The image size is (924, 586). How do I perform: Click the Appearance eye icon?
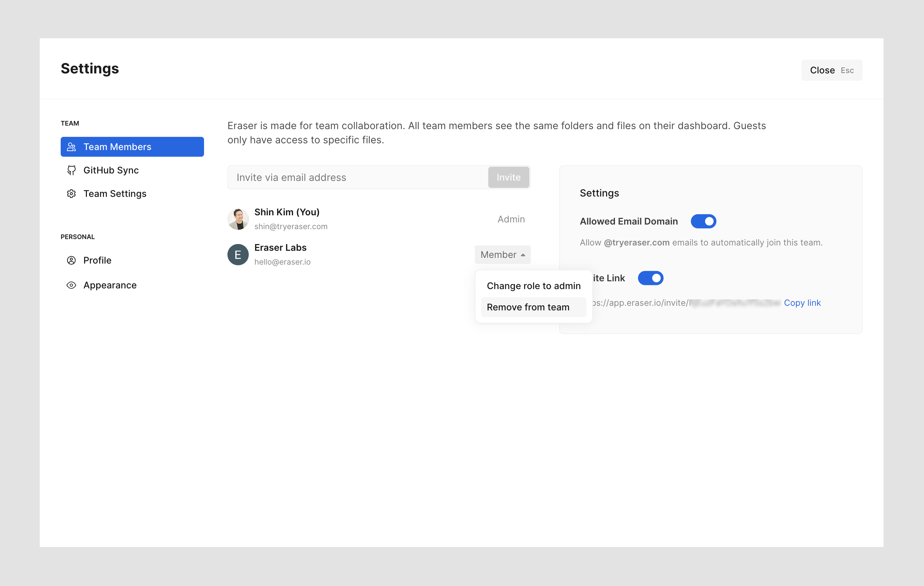point(71,285)
